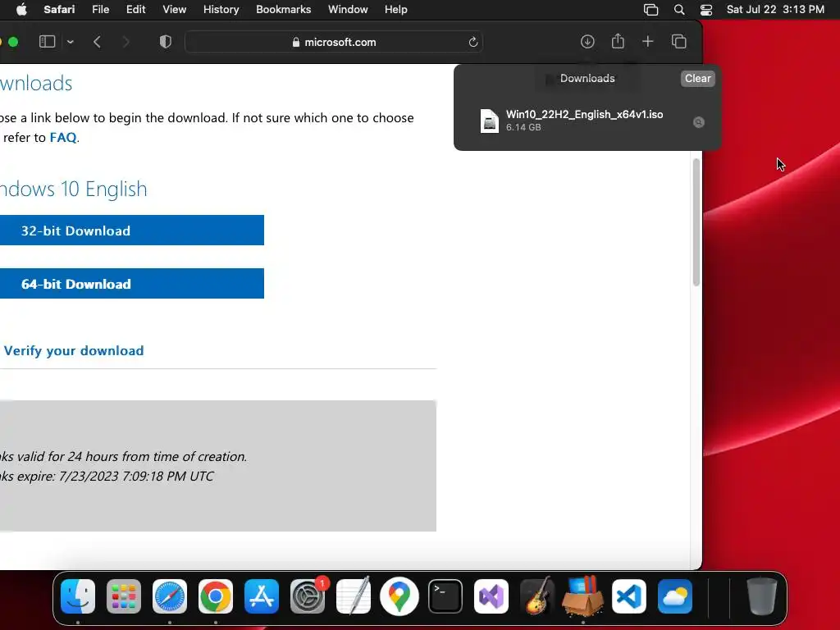The width and height of the screenshot is (840, 630).
Task: Open Safari from the Dock
Action: click(170, 596)
